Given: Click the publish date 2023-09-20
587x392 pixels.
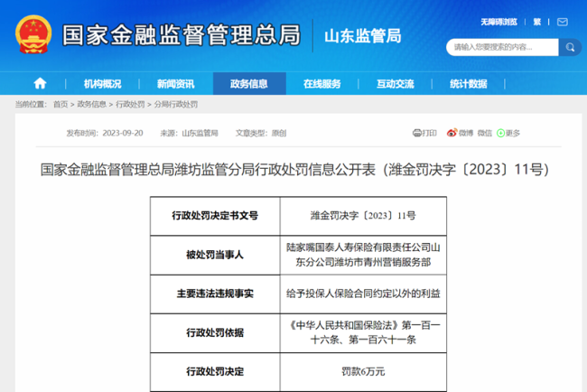Looking at the screenshot, I should click(123, 133).
